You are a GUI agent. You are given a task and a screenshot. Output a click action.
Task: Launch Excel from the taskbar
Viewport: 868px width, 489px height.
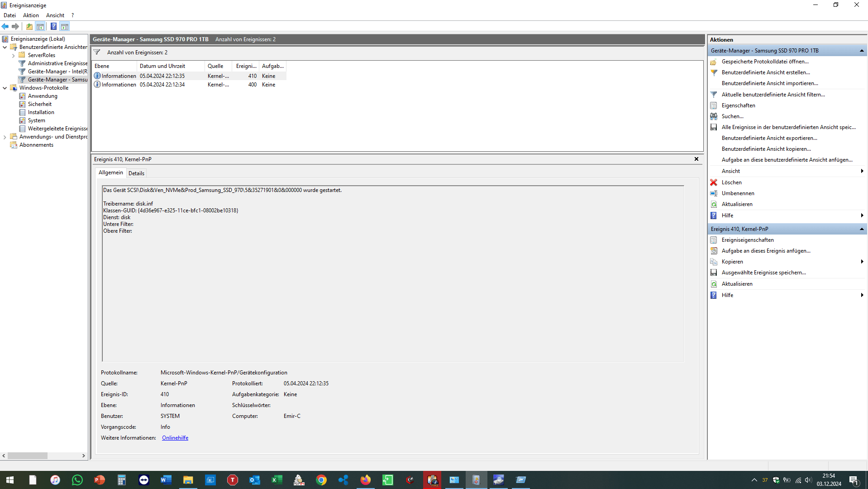click(x=277, y=480)
